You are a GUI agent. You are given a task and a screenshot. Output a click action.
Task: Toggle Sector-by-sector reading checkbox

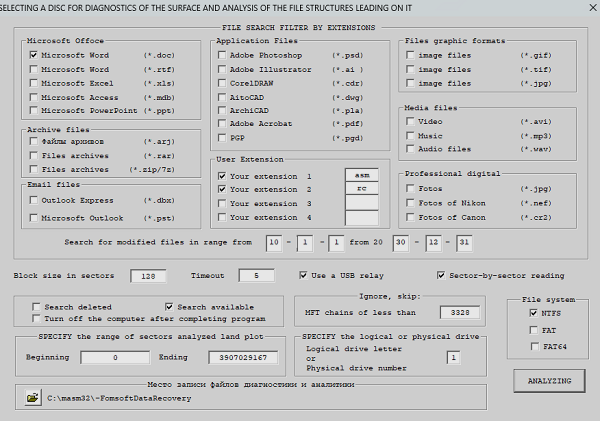(x=441, y=275)
